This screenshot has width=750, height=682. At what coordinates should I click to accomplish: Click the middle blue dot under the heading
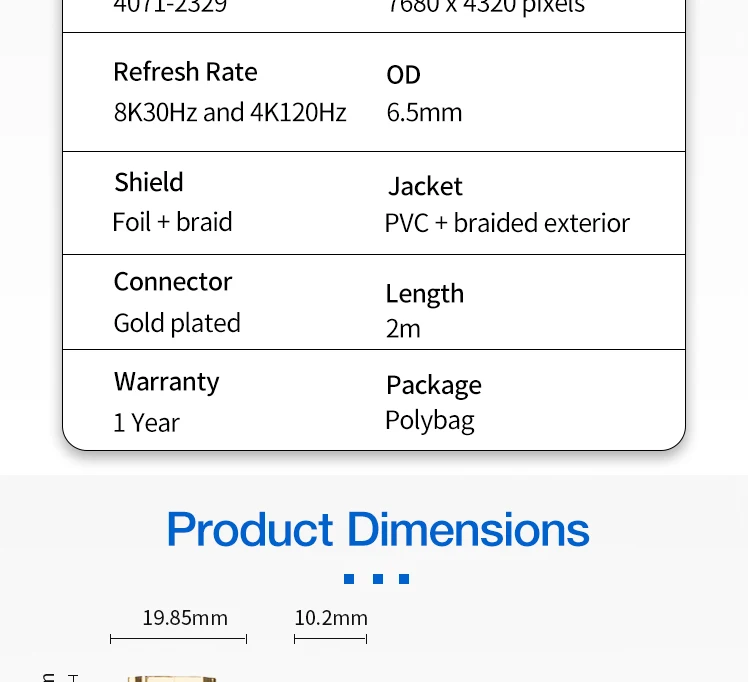coord(377,579)
